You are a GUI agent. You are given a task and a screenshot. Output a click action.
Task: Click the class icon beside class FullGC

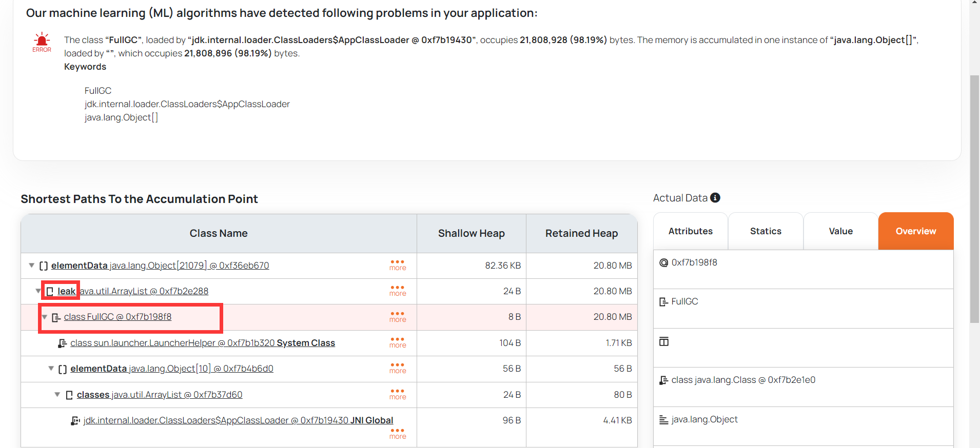pos(56,317)
